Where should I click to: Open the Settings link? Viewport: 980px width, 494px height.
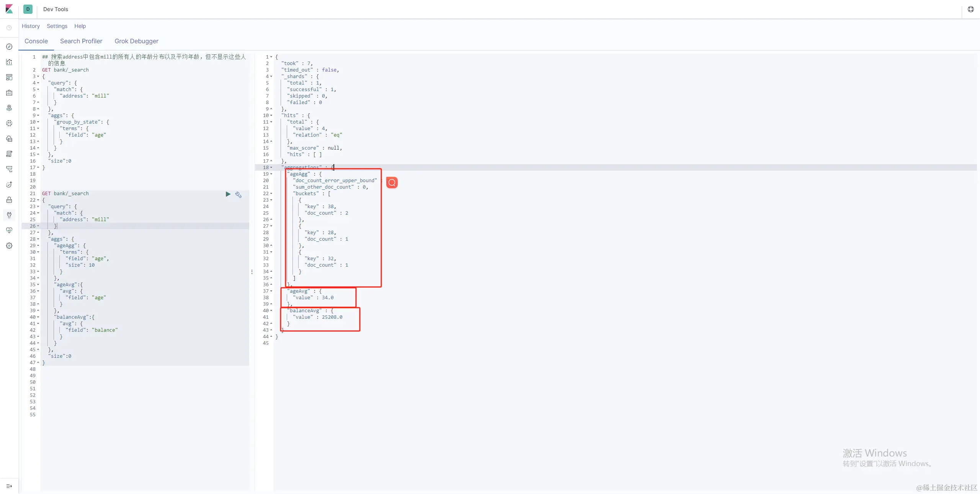(57, 26)
